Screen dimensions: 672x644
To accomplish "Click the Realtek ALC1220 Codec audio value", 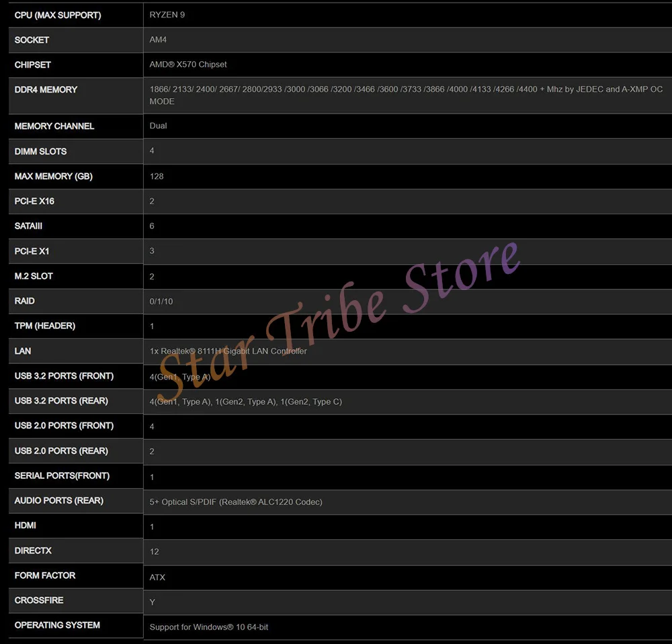I will pyautogui.click(x=236, y=502).
